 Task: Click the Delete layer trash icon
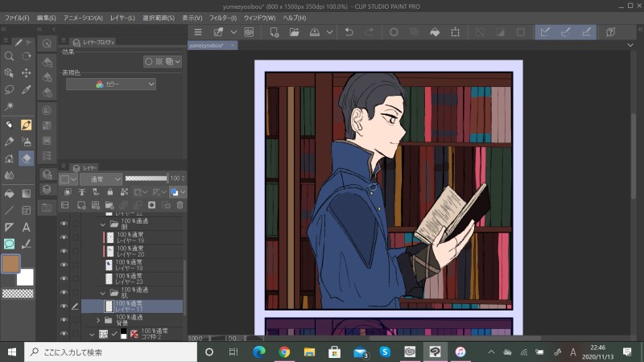[x=180, y=205]
